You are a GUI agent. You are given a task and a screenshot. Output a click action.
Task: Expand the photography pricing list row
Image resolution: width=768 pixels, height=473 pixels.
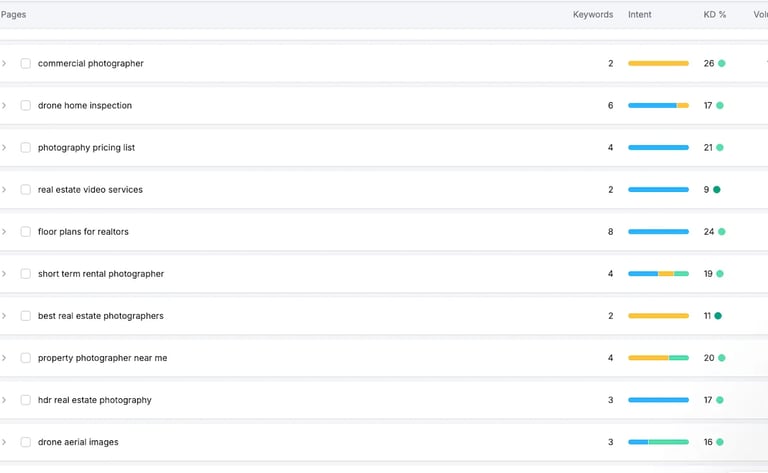click(x=4, y=147)
